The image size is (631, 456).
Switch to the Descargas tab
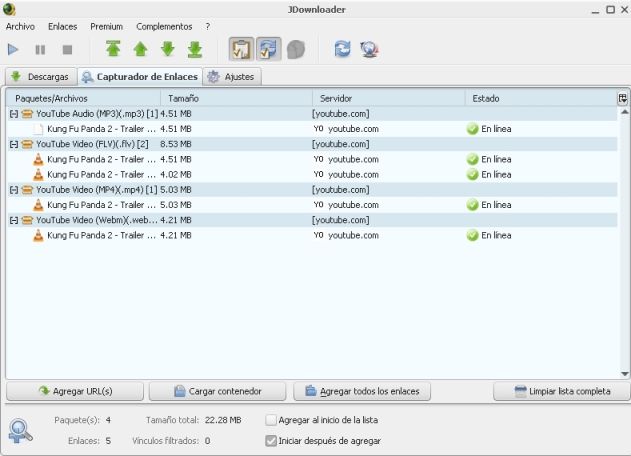[39, 76]
